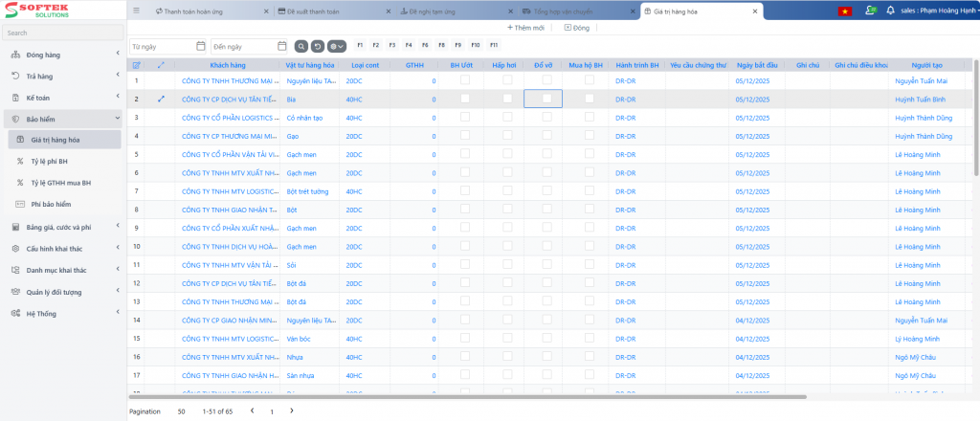
Task: Tick the BH Ướt checkbox in row 1
Action: (x=465, y=81)
